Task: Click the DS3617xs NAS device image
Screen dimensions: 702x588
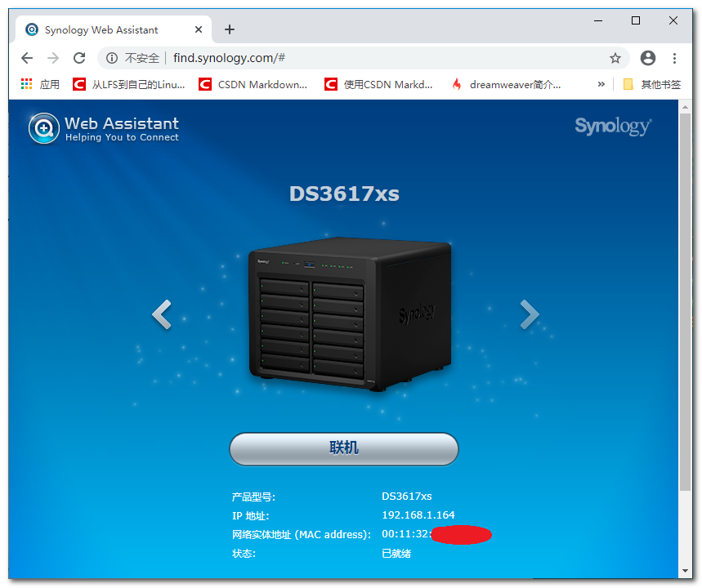Action: pyautogui.click(x=350, y=314)
